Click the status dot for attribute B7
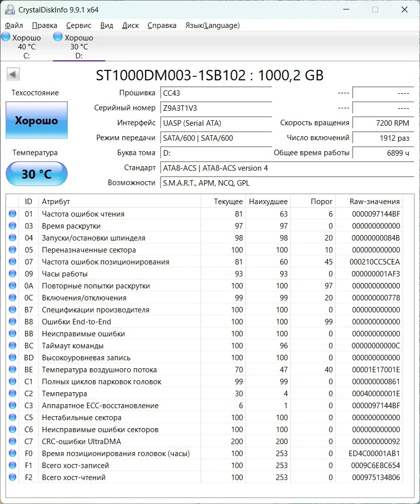This screenshot has width=420, height=504. [x=12, y=309]
